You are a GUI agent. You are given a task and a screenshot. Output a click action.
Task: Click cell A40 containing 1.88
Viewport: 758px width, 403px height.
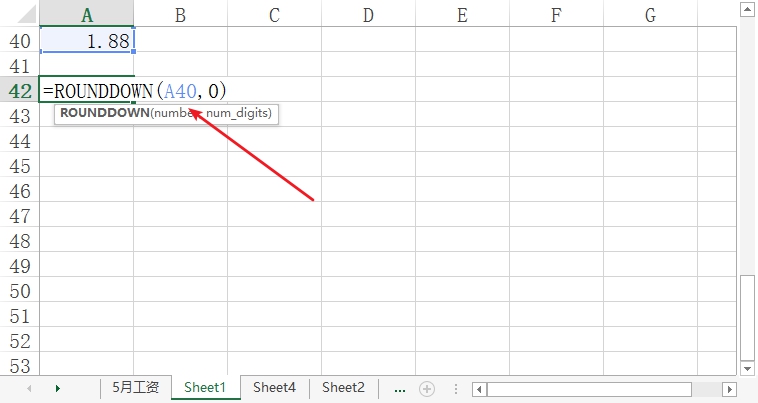[x=87, y=41]
